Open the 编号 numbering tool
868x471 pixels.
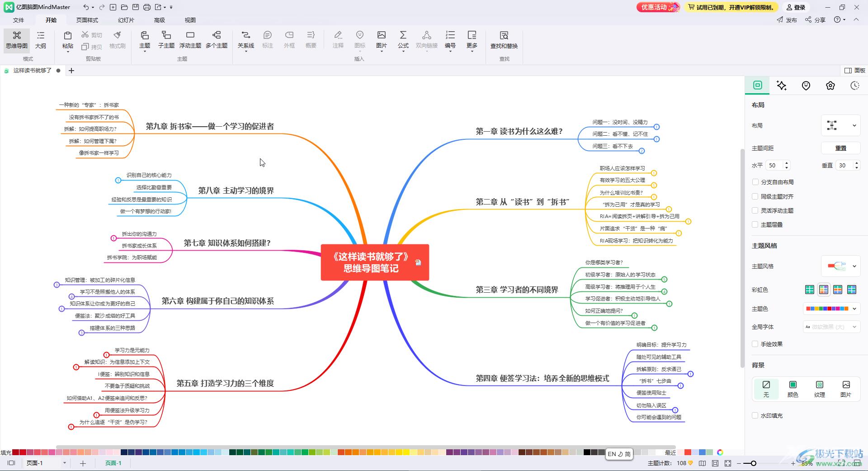[450, 40]
